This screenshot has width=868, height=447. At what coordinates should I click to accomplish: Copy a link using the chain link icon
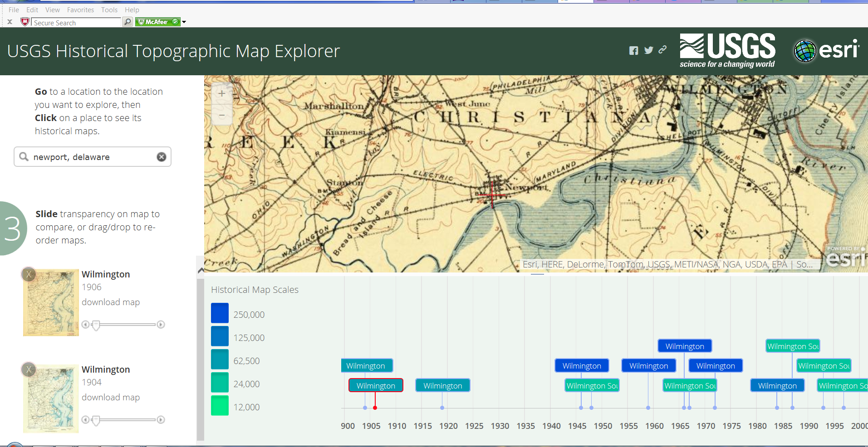click(662, 49)
